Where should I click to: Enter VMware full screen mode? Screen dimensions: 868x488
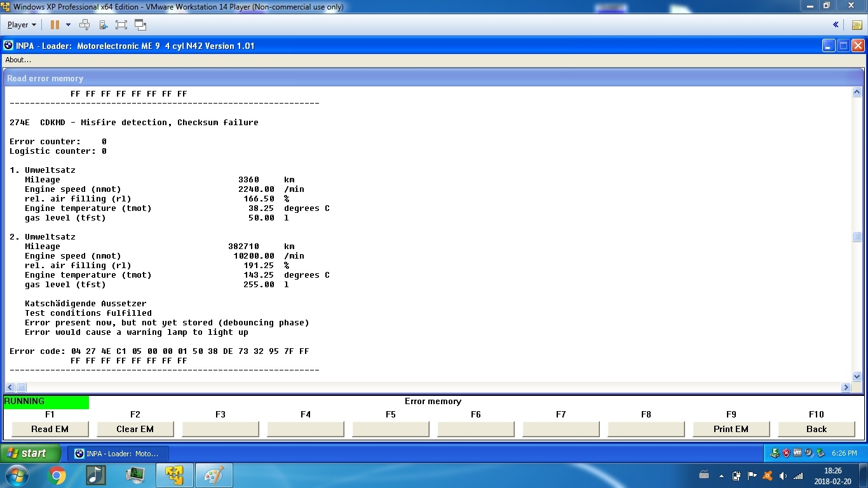121,25
